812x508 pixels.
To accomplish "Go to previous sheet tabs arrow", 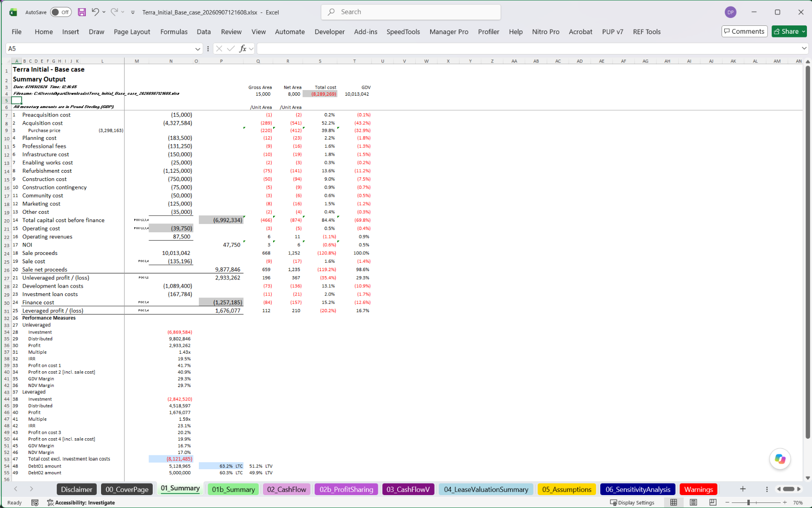I will (x=16, y=489).
